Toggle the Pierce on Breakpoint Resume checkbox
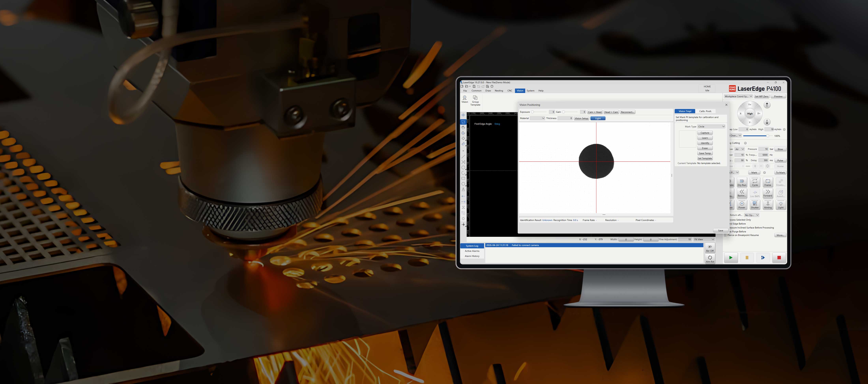868x384 pixels. [x=725, y=235]
